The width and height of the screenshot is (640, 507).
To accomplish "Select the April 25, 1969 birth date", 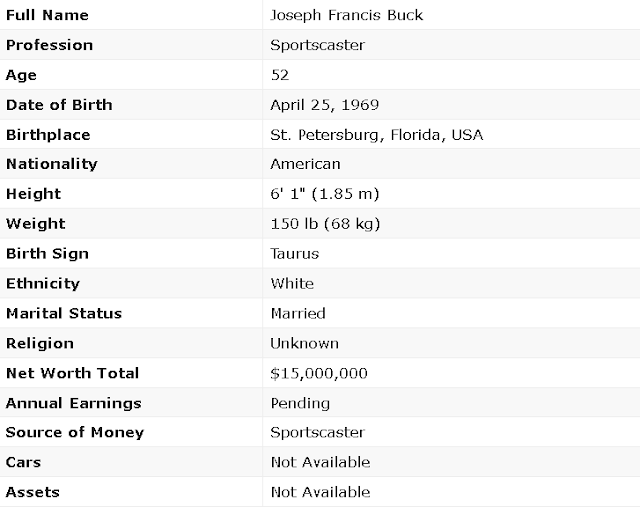I will point(324,105).
